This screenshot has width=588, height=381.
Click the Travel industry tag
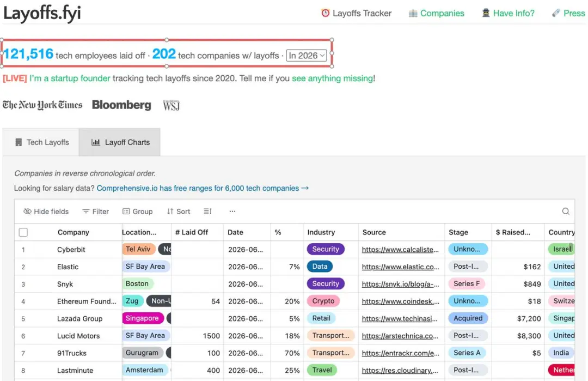point(322,370)
